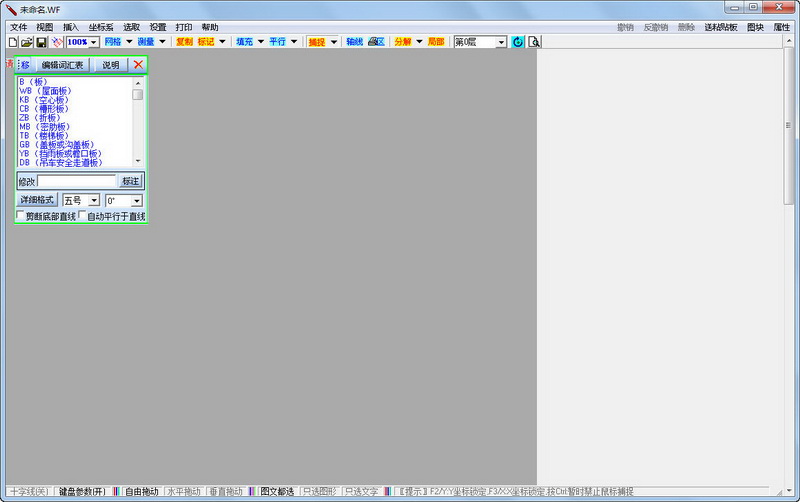Image resolution: width=800 pixels, height=502 pixels.
Task: Click the 编辑词汇表 button
Action: (x=62, y=65)
